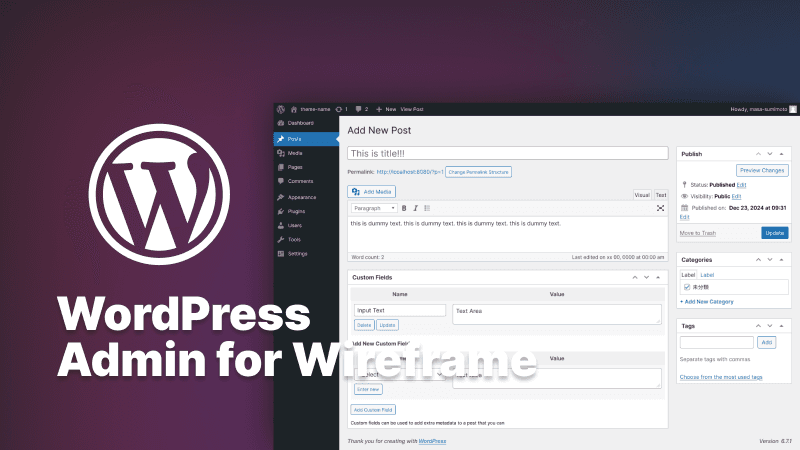Select the first Label tab in Categories
This screenshot has width=800, height=450.
688,275
